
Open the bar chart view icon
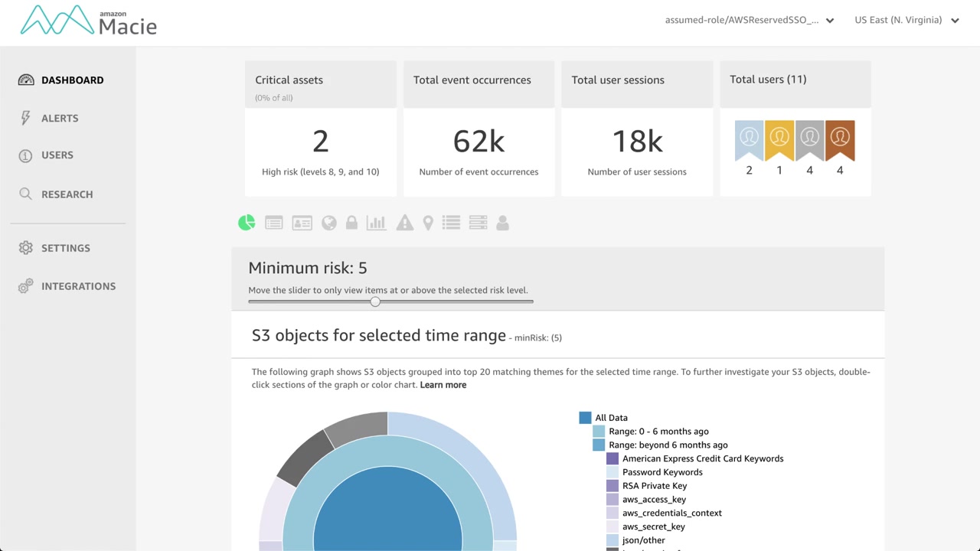coord(376,223)
